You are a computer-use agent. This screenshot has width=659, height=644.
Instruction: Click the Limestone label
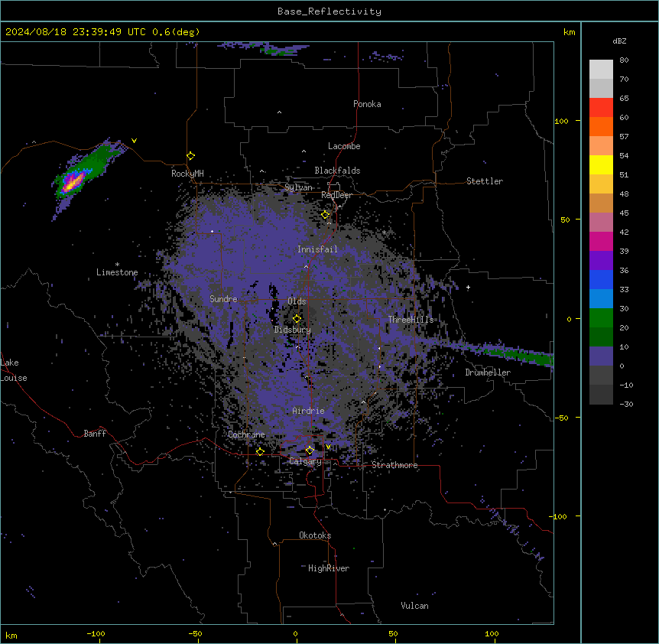tap(117, 272)
